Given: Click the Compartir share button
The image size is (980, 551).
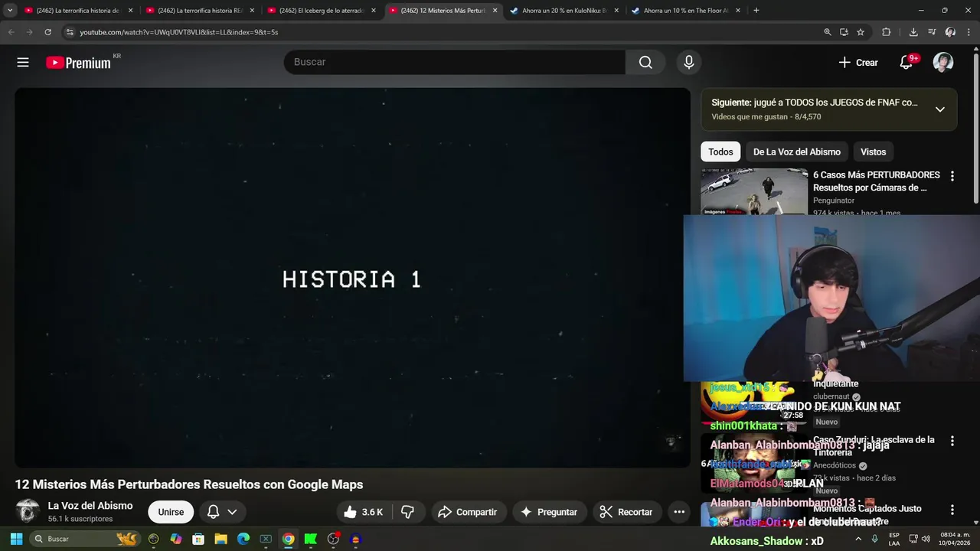Looking at the screenshot, I should pyautogui.click(x=467, y=512).
